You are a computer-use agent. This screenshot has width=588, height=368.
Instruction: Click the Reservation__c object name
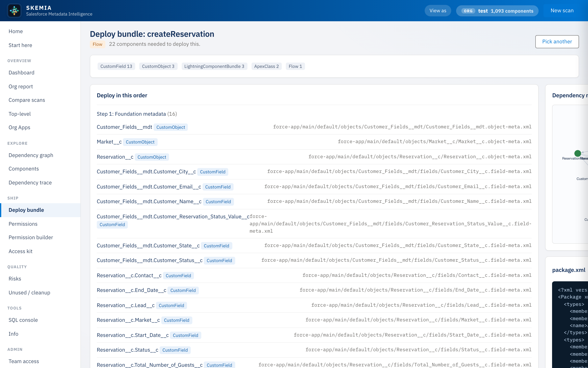115,157
